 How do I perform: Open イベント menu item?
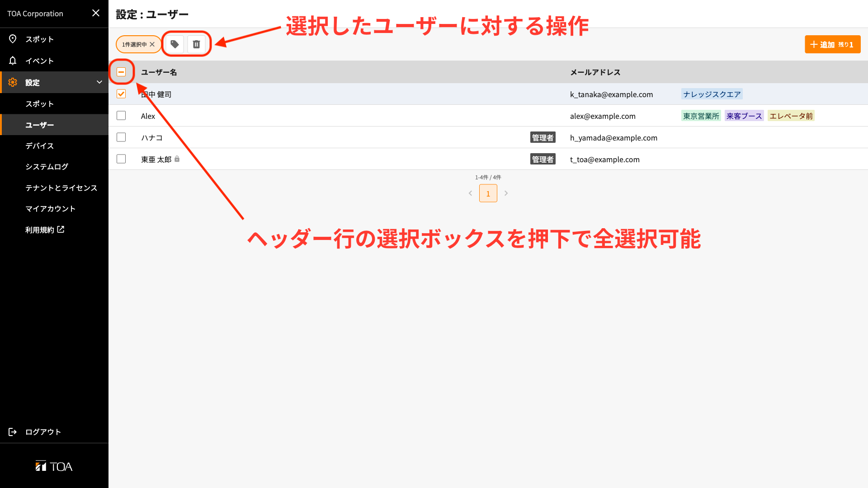click(x=54, y=61)
